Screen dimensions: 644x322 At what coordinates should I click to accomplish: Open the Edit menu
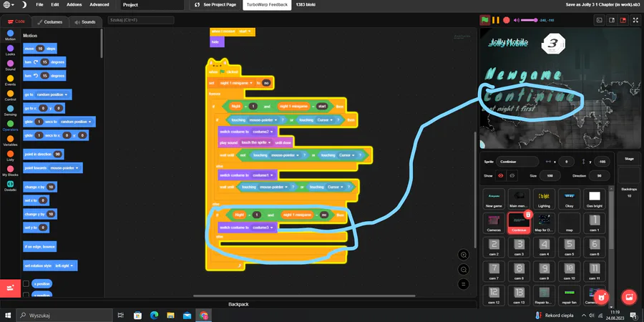pyautogui.click(x=55, y=4)
